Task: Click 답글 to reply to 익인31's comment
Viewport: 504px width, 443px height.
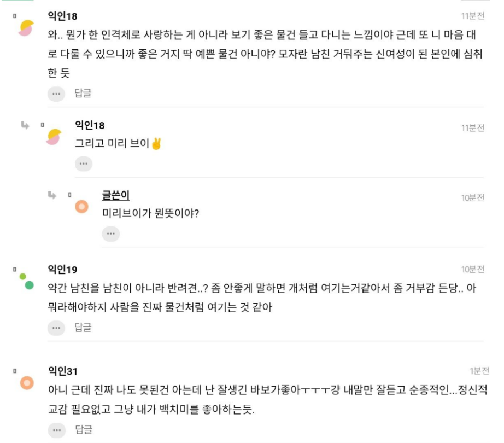Action: (83, 430)
